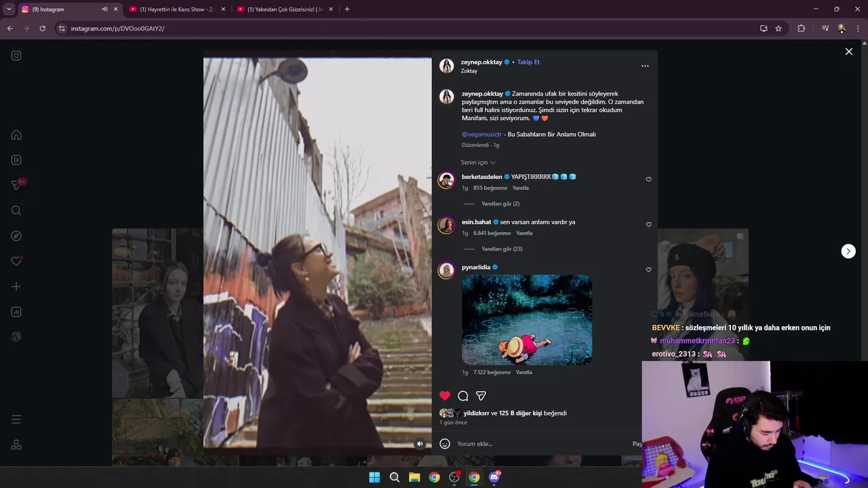Open File Explorer from taskbar
Image resolution: width=868 pixels, height=488 pixels.
coord(414,477)
